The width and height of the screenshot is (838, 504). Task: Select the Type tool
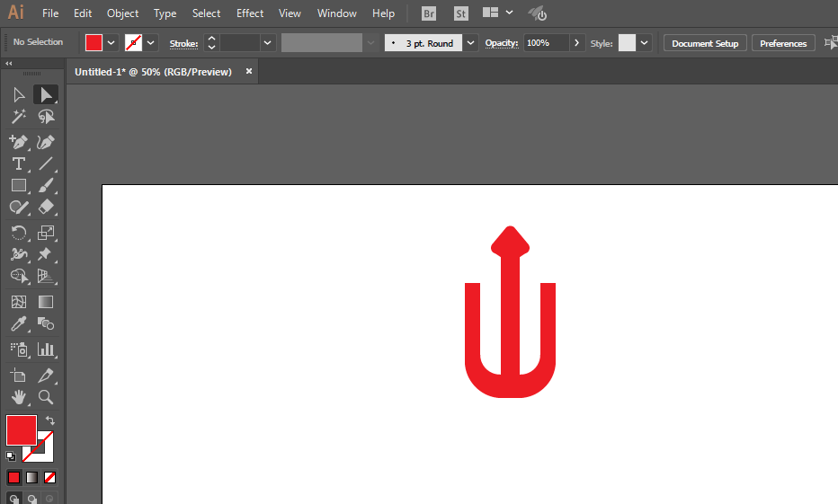coord(19,164)
